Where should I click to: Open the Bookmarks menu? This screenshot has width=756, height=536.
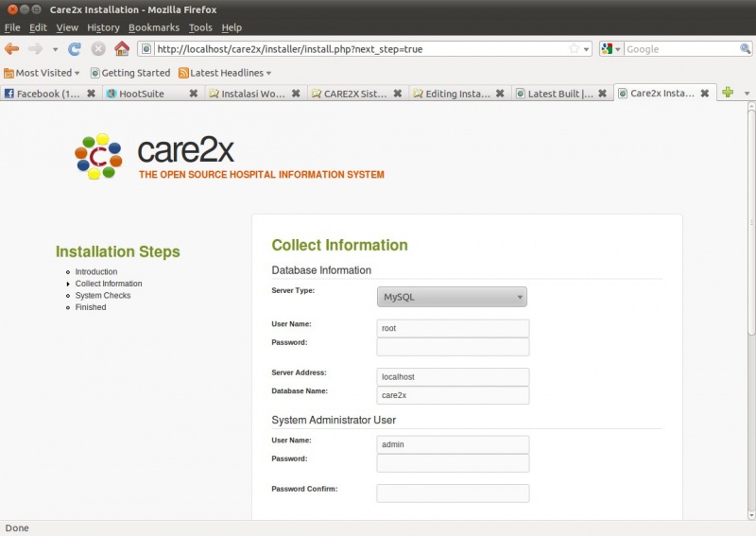pos(153,27)
